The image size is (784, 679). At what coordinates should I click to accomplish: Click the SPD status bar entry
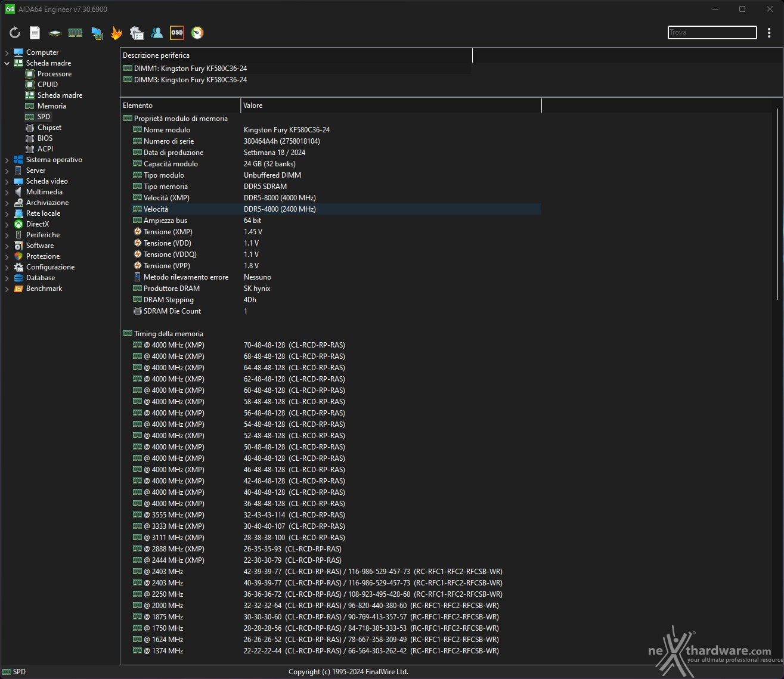coord(14,672)
